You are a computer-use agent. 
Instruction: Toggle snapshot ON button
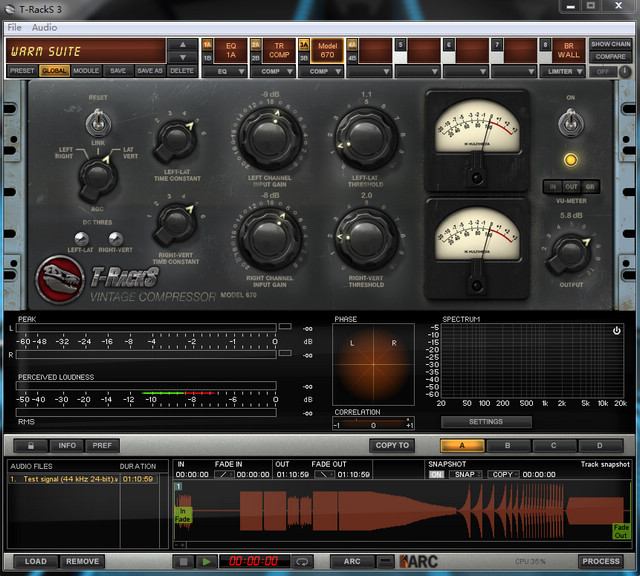point(436,474)
